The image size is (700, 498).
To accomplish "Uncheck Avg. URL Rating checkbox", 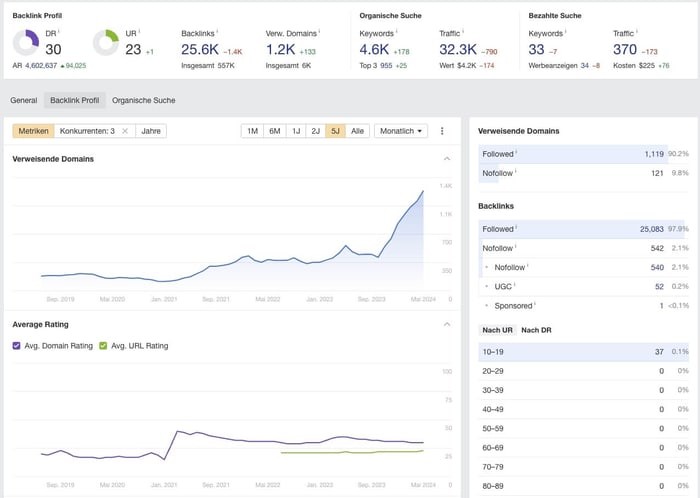I will point(103,346).
